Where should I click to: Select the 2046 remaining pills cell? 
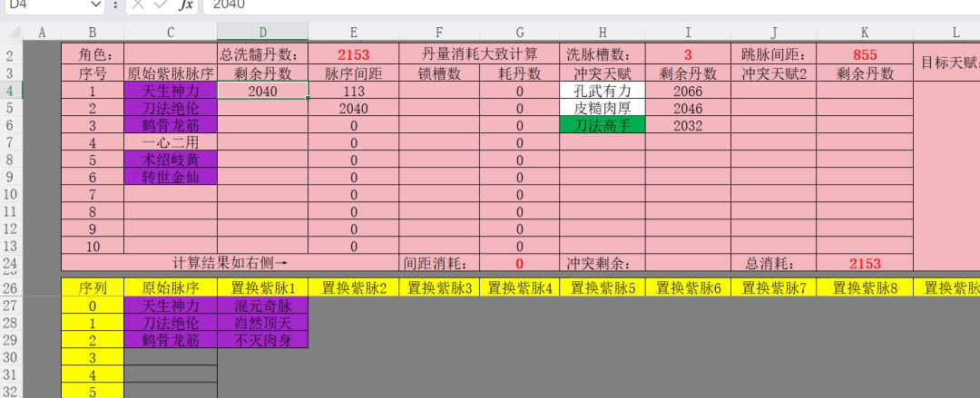688,108
